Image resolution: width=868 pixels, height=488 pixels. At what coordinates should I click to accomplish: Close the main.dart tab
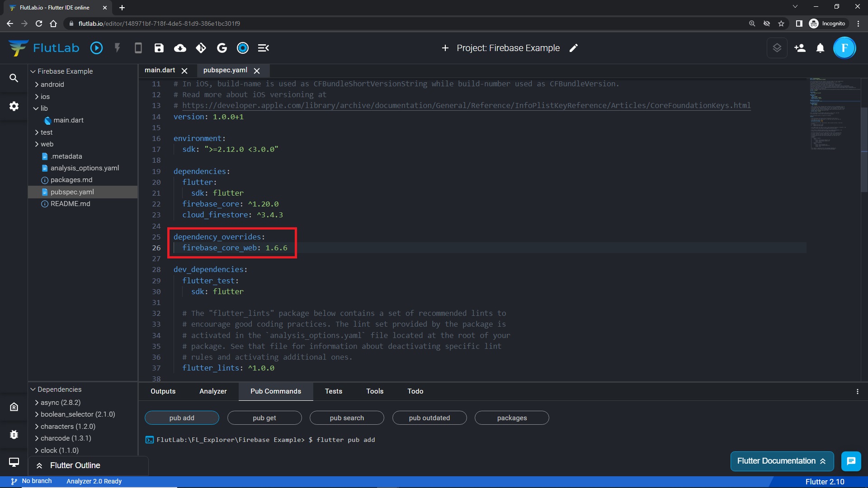(184, 71)
